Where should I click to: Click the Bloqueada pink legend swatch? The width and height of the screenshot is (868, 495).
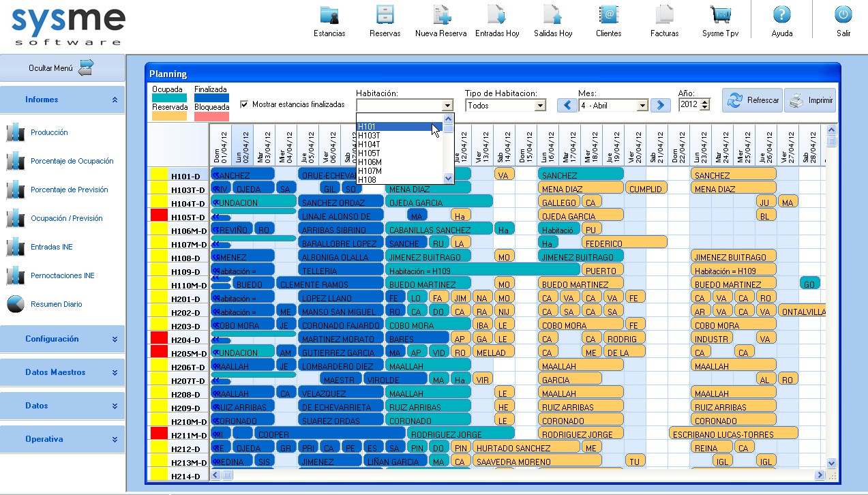(x=211, y=116)
